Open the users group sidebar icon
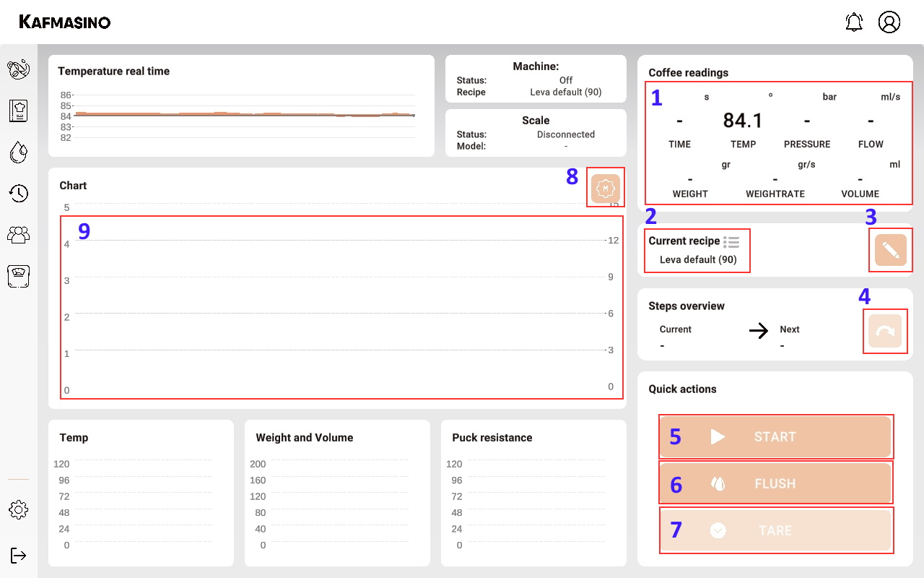This screenshot has width=924, height=578. (19, 234)
